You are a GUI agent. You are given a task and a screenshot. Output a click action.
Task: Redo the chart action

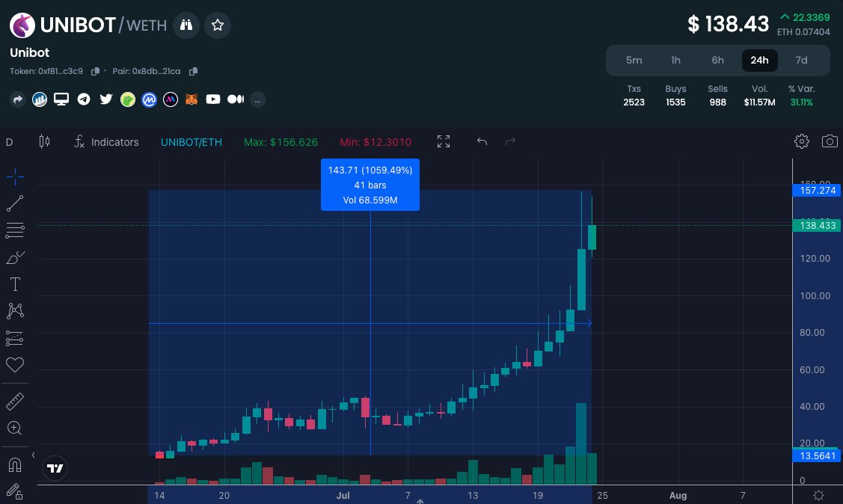510,141
